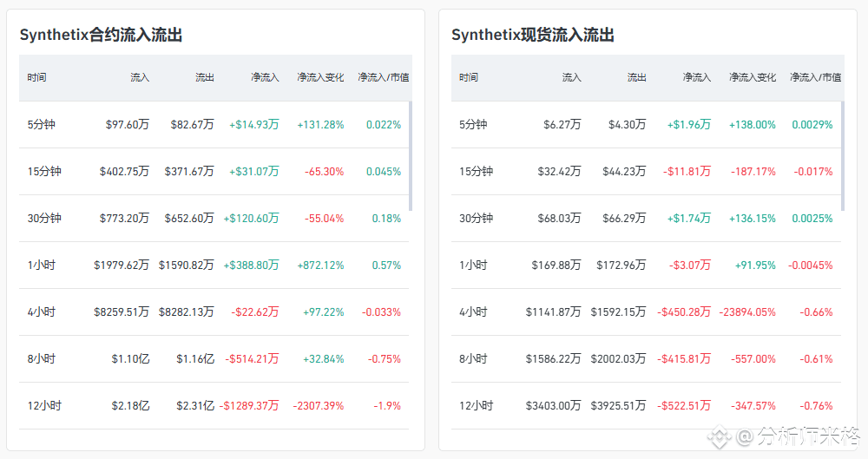Select the 净流入/市值 column header in spot table
868x459 pixels.
[815, 77]
